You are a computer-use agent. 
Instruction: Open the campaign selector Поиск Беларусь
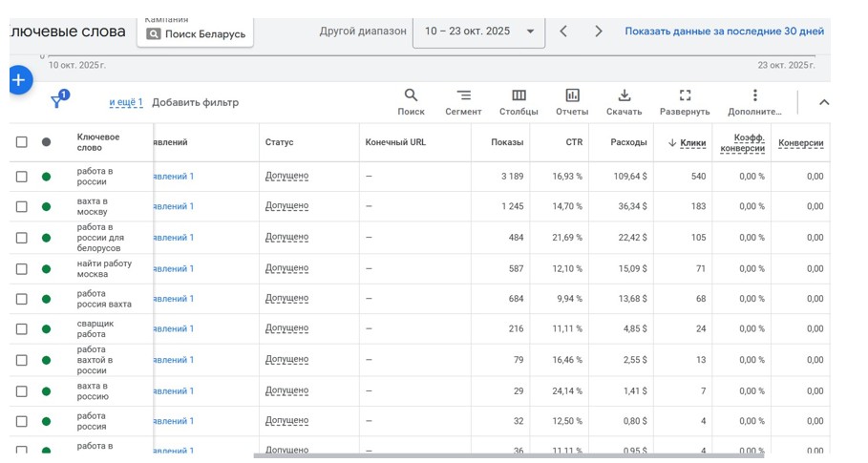tap(196, 34)
